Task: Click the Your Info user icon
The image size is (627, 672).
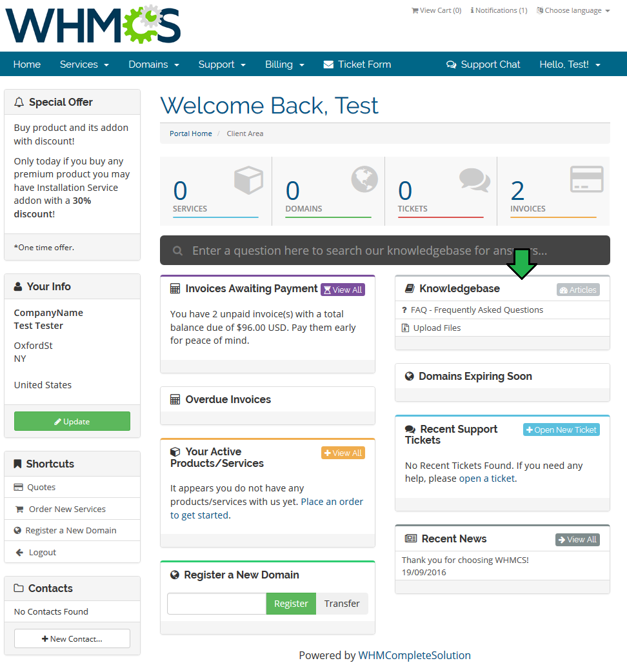Action: point(18,286)
